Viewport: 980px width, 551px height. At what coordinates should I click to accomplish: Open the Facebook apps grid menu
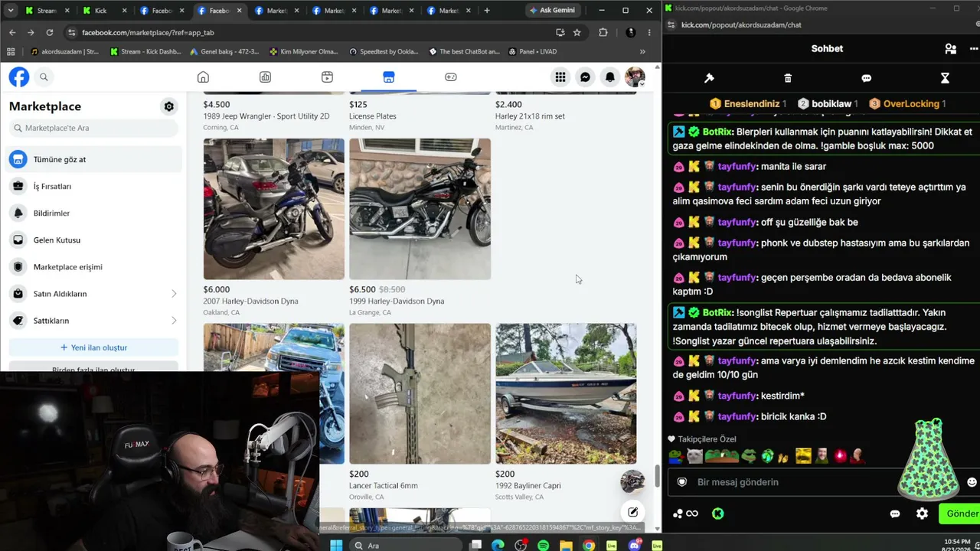pos(560,77)
